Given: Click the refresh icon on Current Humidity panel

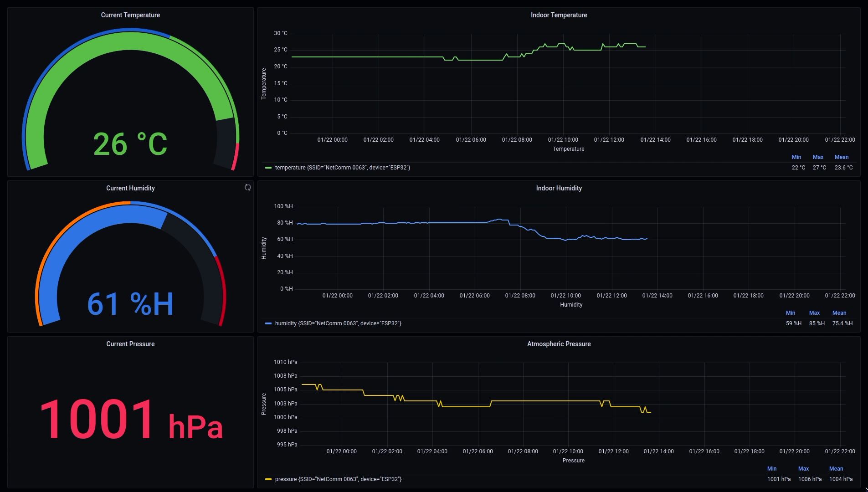Looking at the screenshot, I should (247, 187).
